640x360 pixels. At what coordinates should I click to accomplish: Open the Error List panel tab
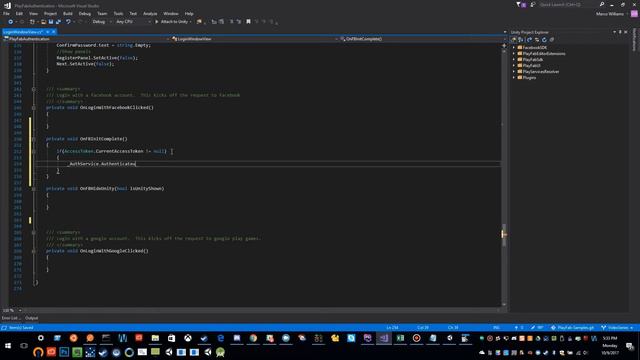click(x=11, y=318)
